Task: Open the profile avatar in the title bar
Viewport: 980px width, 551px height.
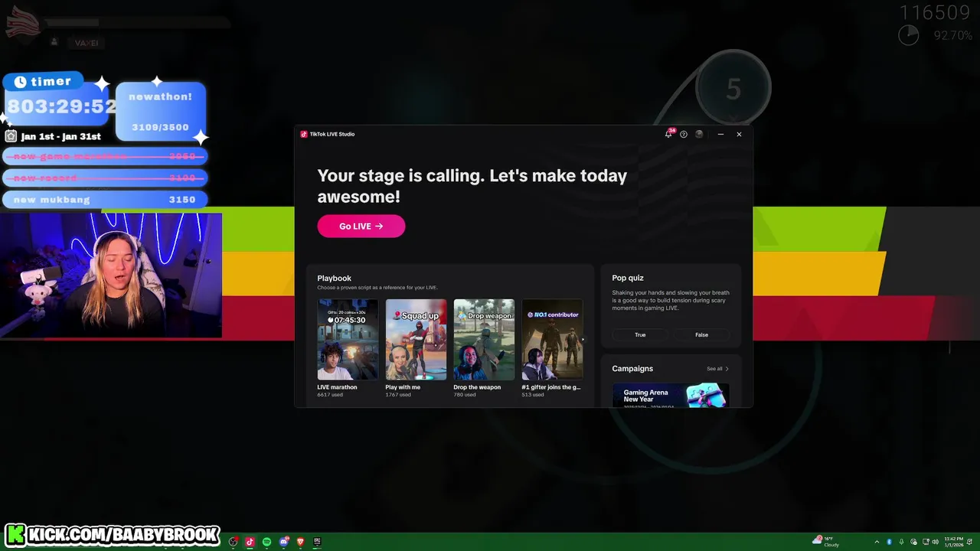Action: click(x=699, y=134)
